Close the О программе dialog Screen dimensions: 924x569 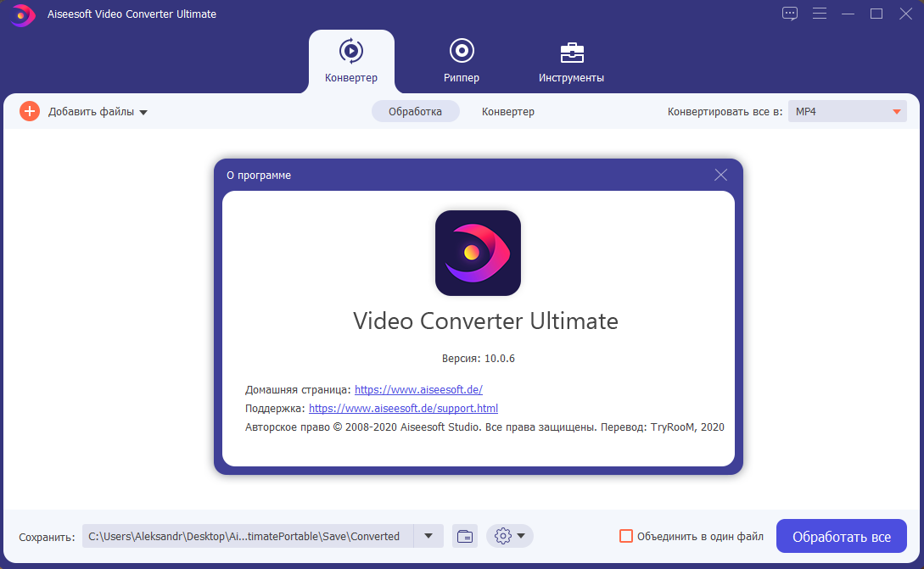click(720, 175)
